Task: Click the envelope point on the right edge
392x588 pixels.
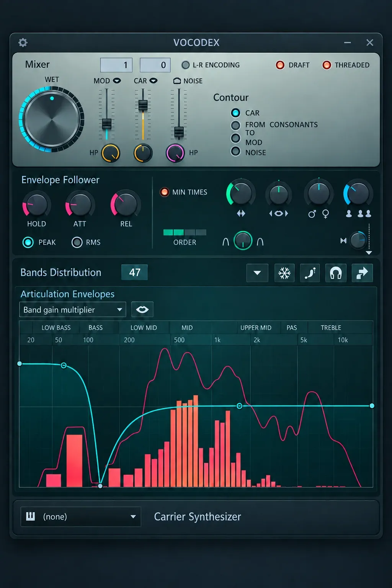Action: coord(372,406)
